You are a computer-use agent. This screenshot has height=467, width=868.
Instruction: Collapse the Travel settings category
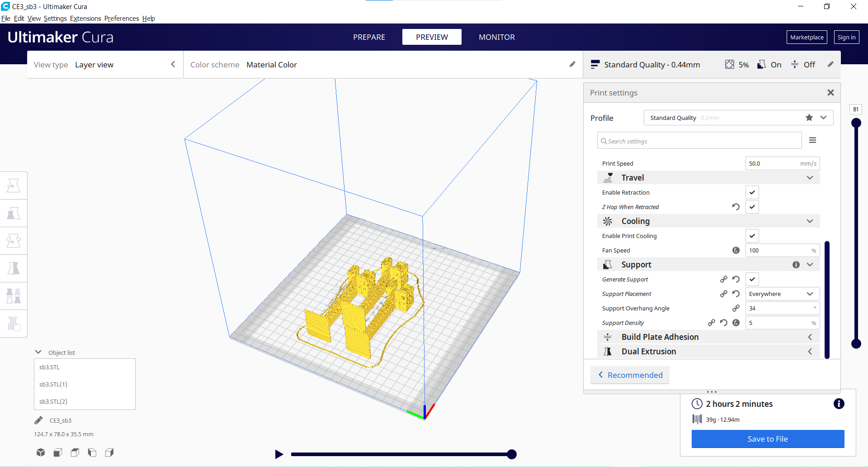point(708,178)
